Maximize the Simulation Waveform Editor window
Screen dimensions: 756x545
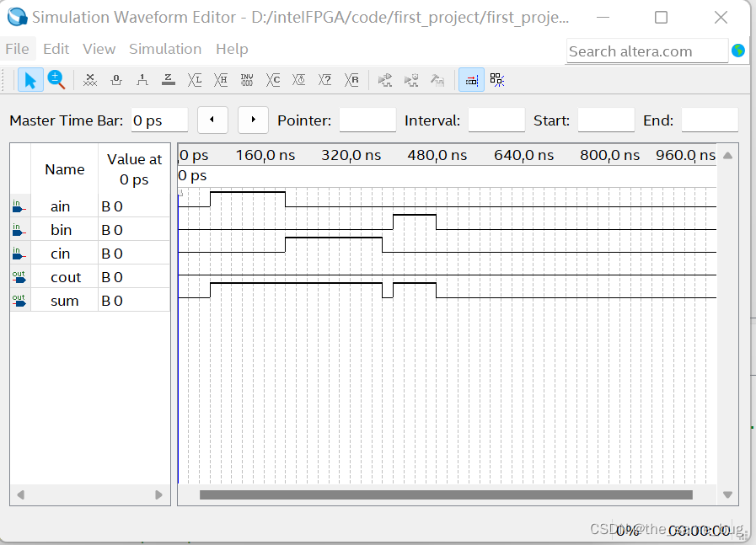pos(661,18)
